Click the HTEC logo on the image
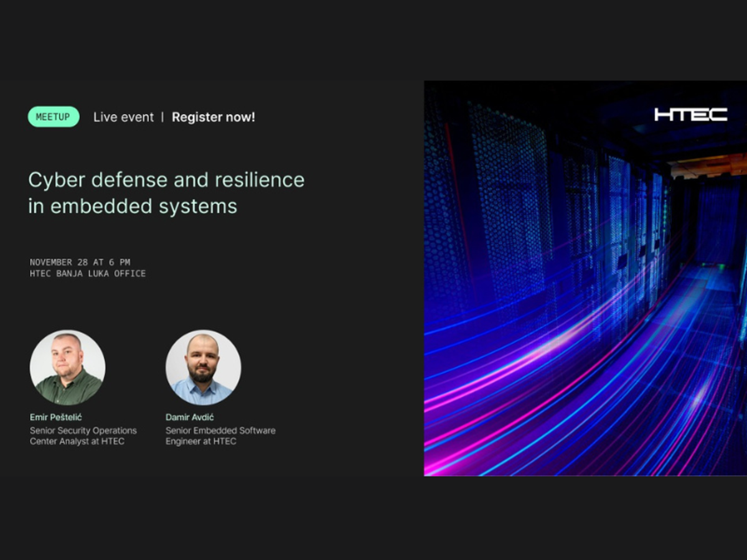 pyautogui.click(x=690, y=114)
